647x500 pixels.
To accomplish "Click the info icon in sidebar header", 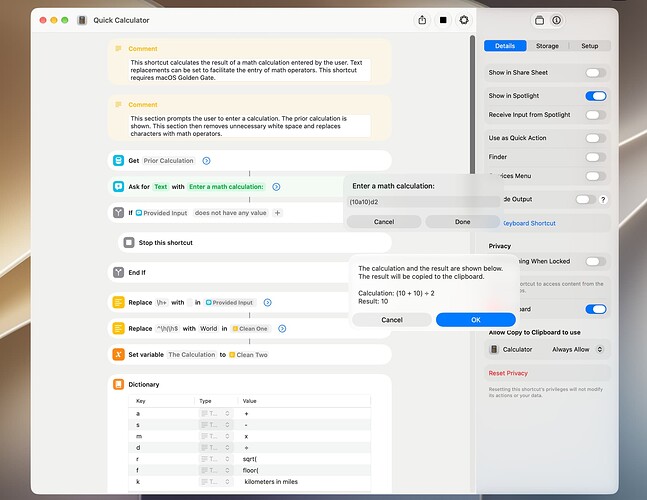I will [557, 20].
